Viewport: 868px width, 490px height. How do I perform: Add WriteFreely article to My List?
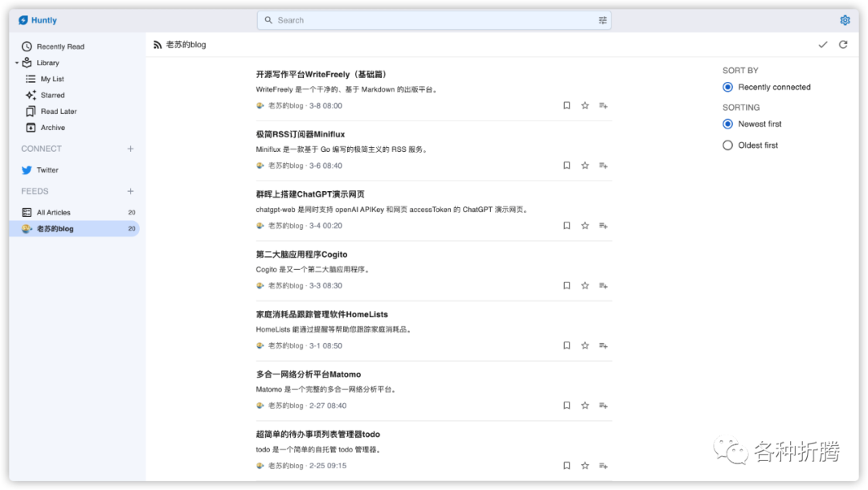[603, 106]
